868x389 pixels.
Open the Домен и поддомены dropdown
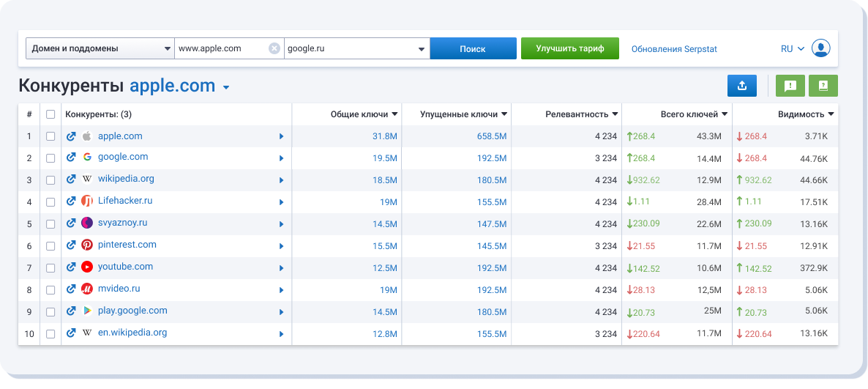click(x=100, y=49)
